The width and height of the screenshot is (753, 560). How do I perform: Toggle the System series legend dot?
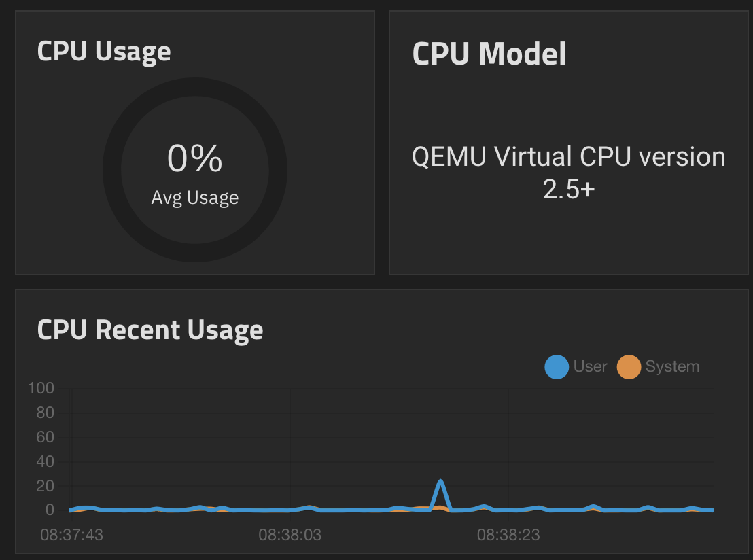click(629, 367)
